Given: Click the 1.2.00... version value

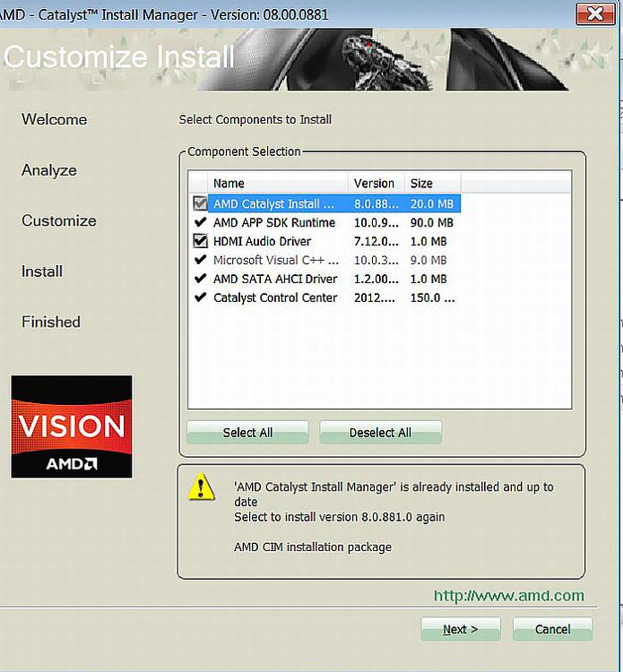Looking at the screenshot, I should pyautogui.click(x=376, y=279).
